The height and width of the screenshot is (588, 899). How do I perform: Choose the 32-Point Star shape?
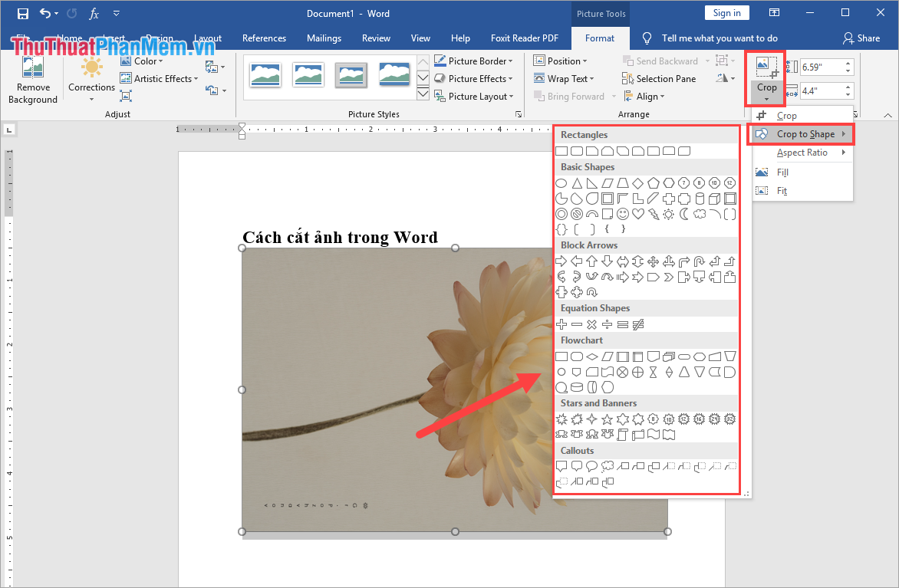(x=730, y=419)
